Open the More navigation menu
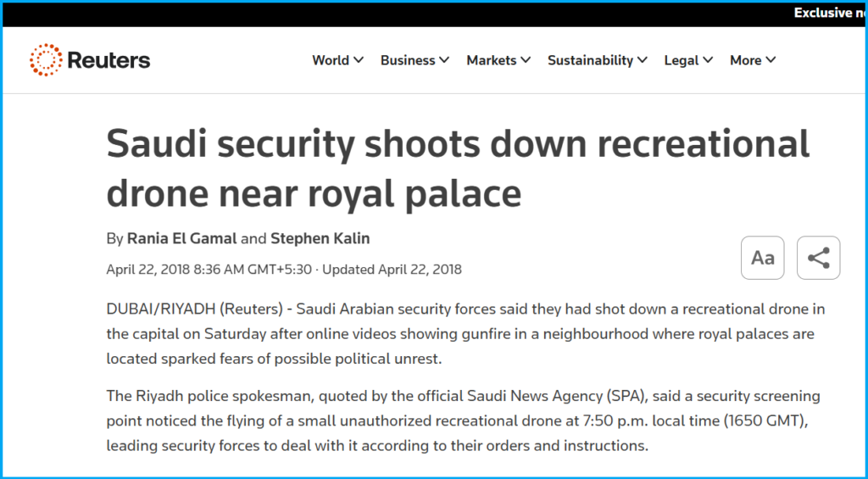 click(745, 60)
